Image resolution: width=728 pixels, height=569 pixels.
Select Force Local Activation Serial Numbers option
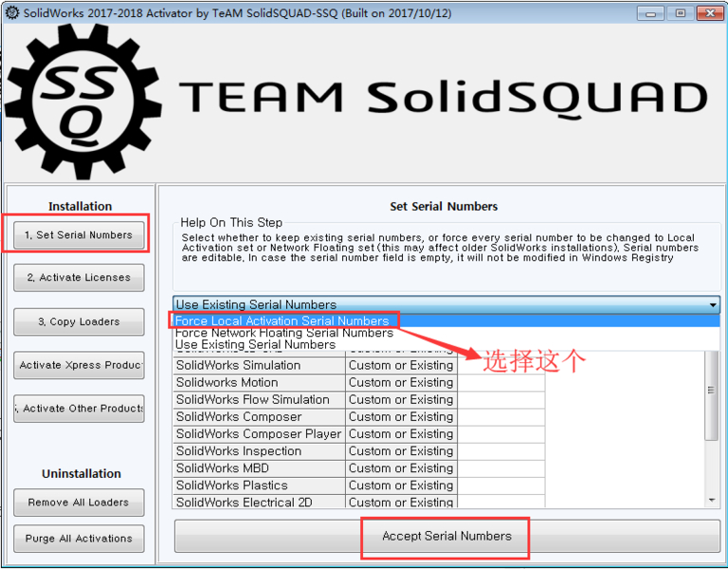pyautogui.click(x=446, y=321)
